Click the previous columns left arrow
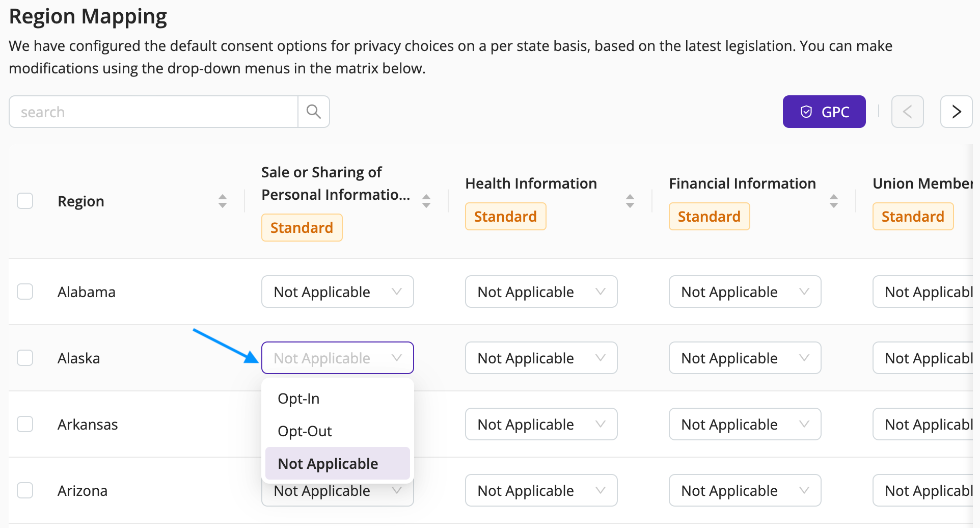This screenshot has height=528, width=980. coord(907,112)
